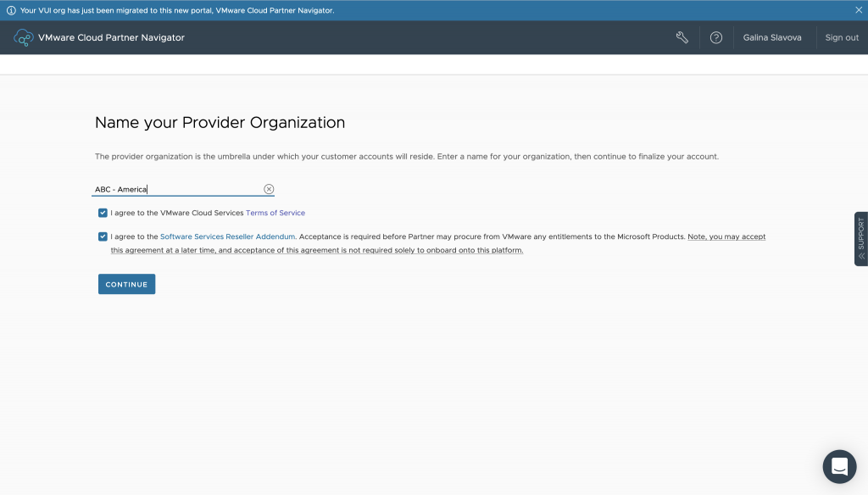Dismiss the VUI migration banner with the X
This screenshot has height=495, width=868.
859,10
